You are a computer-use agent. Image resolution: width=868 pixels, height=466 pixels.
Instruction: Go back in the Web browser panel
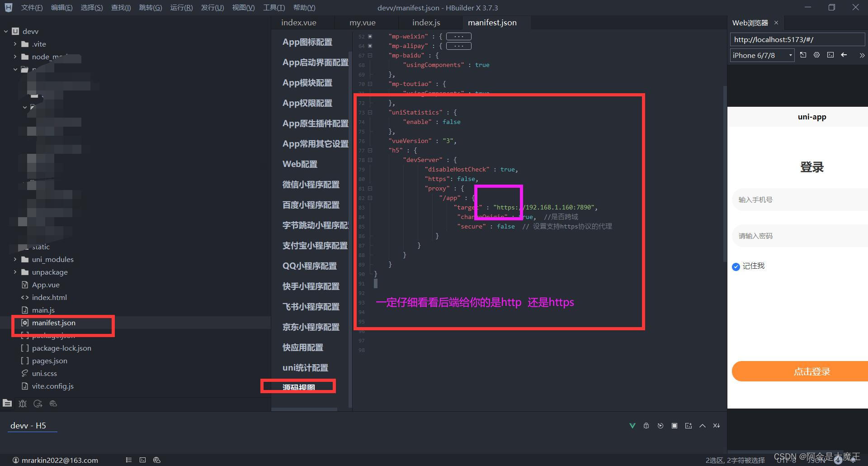pyautogui.click(x=844, y=55)
